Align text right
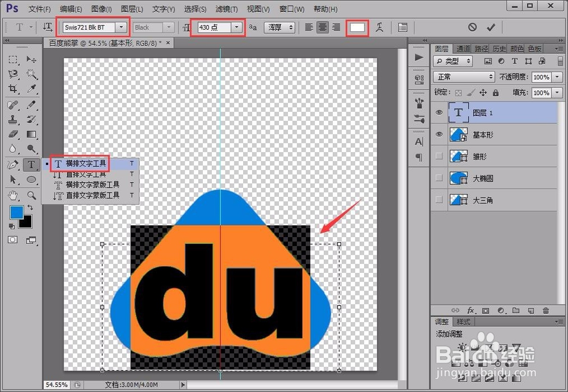 tap(336, 27)
